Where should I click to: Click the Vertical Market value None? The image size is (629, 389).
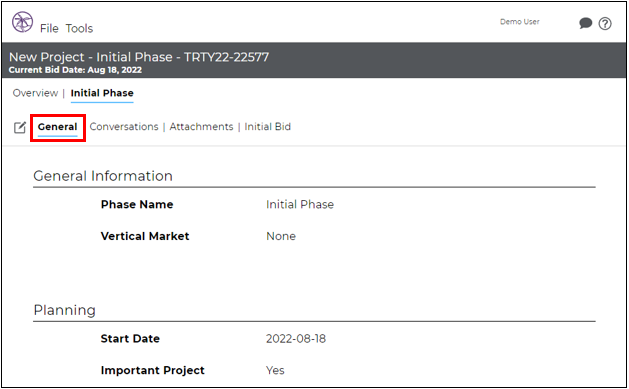click(x=281, y=236)
